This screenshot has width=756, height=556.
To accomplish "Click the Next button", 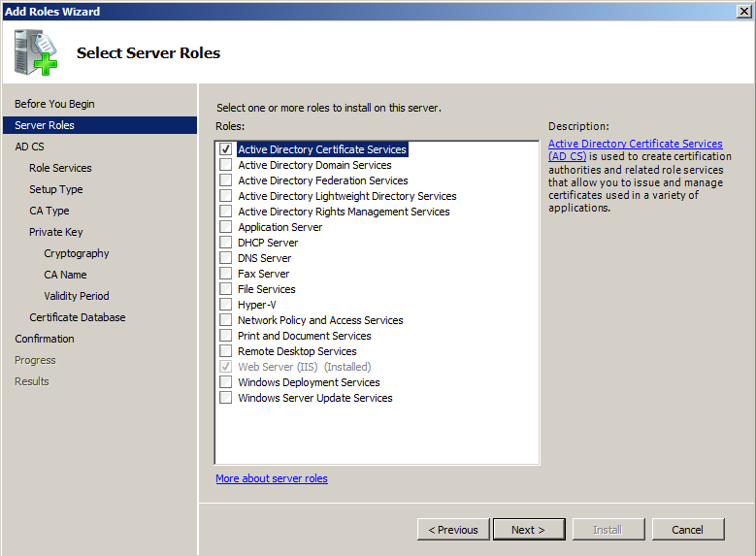I will 528,530.
